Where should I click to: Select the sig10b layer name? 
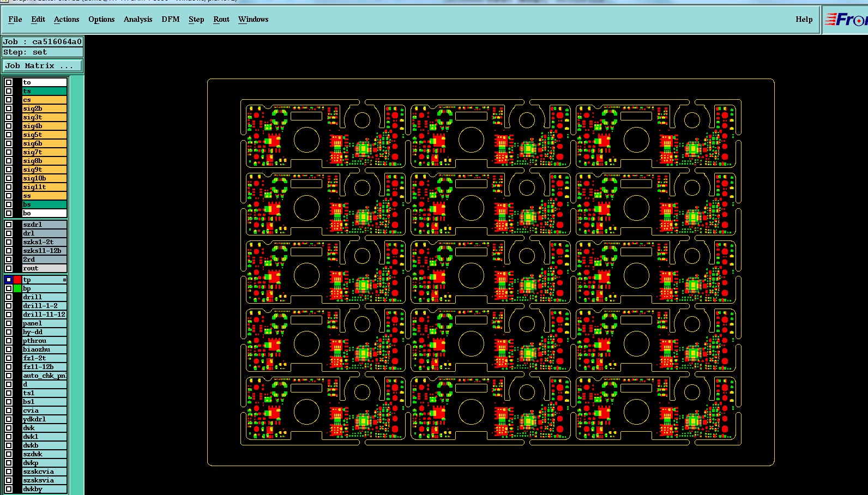(44, 178)
